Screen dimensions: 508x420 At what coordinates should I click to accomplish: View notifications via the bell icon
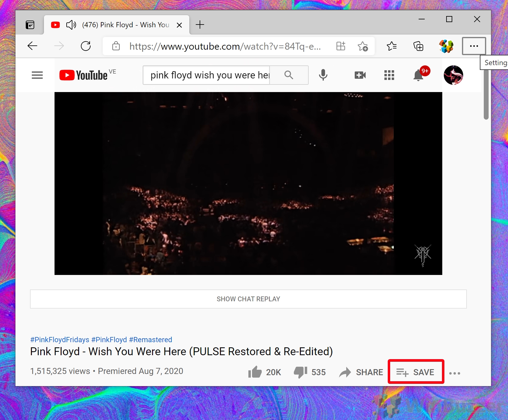418,75
